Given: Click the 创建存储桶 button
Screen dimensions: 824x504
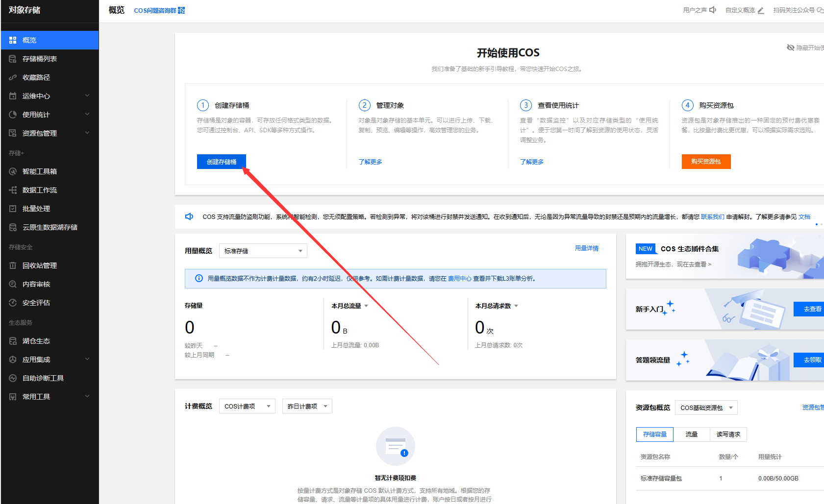Looking at the screenshot, I should pos(222,162).
